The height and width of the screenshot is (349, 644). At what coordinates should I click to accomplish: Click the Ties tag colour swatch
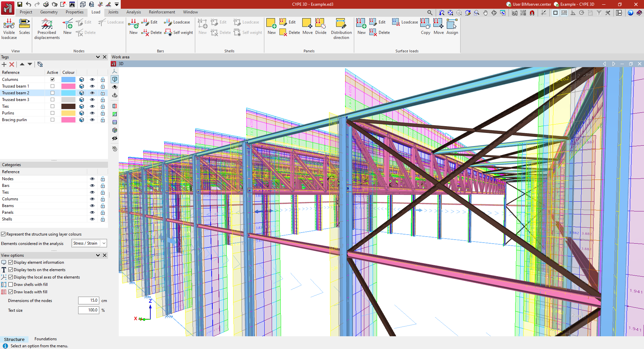pos(68,106)
